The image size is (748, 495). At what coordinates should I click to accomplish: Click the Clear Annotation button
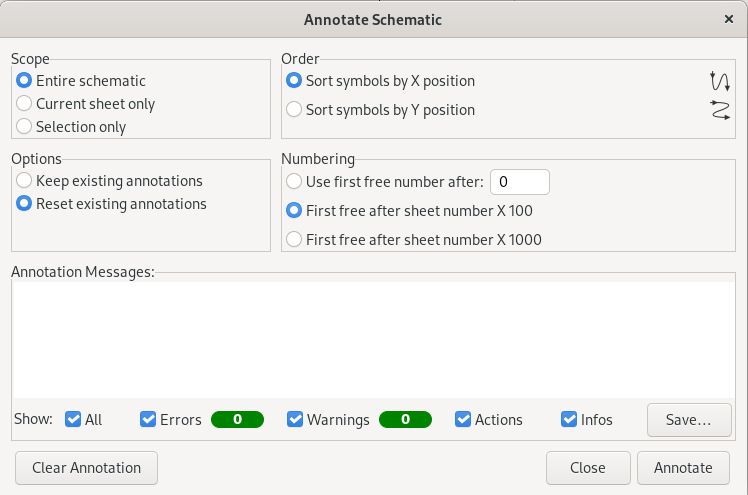point(86,468)
